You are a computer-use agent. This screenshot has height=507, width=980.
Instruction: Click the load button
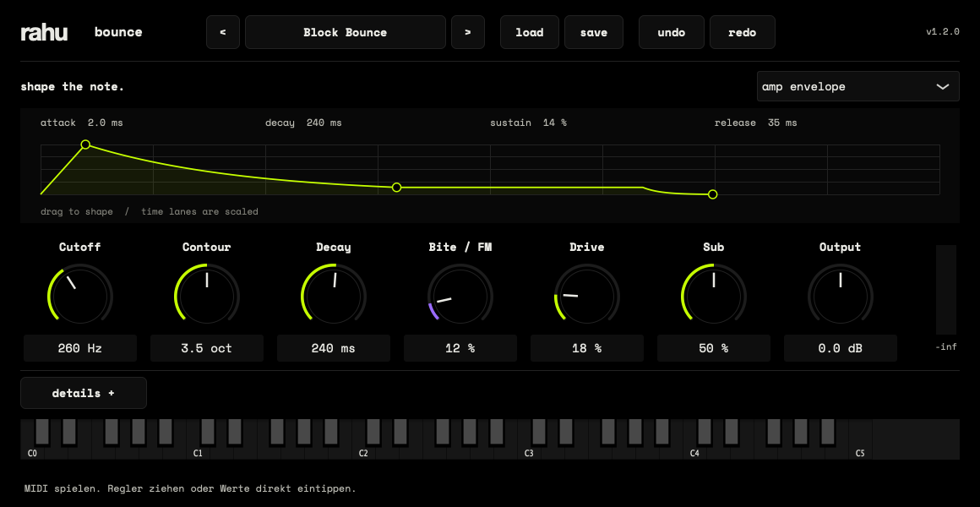[530, 32]
